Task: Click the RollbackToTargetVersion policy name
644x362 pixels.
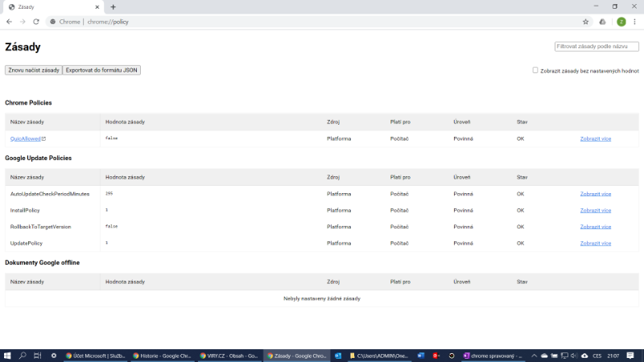Action: 41,227
